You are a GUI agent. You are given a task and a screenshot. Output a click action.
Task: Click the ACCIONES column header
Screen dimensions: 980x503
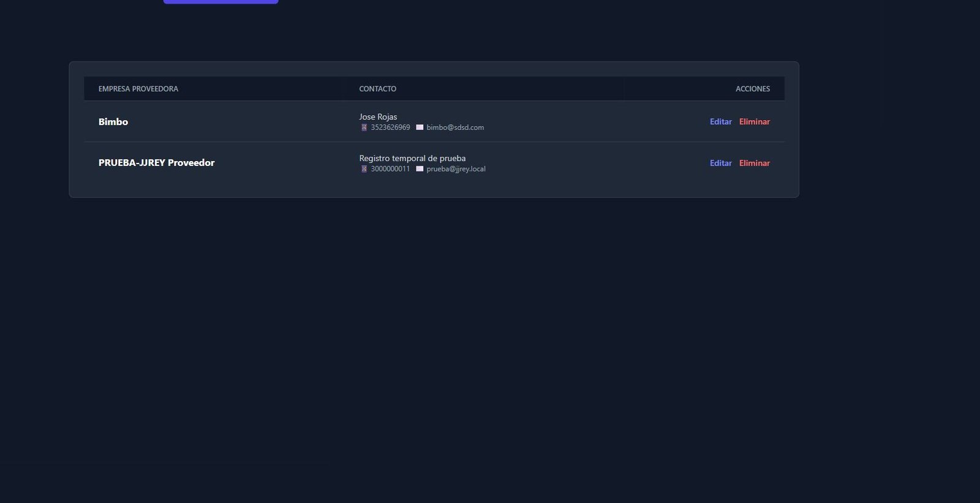point(753,89)
